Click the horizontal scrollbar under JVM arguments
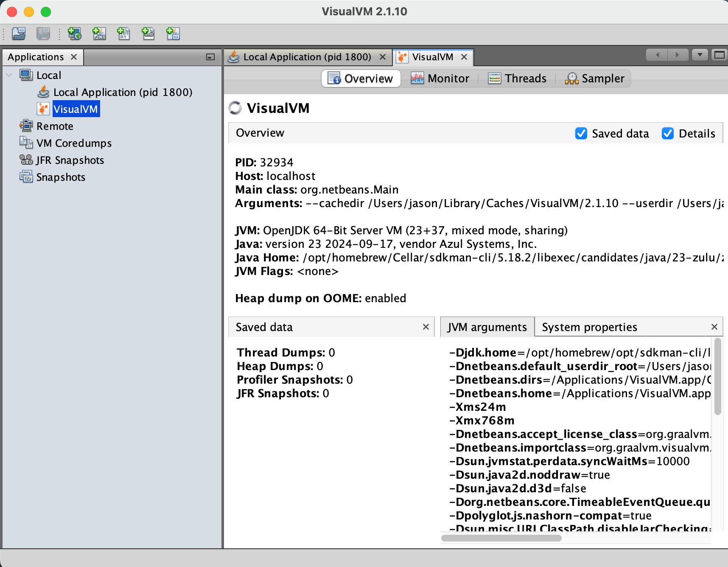The height and width of the screenshot is (567, 728). point(501,538)
